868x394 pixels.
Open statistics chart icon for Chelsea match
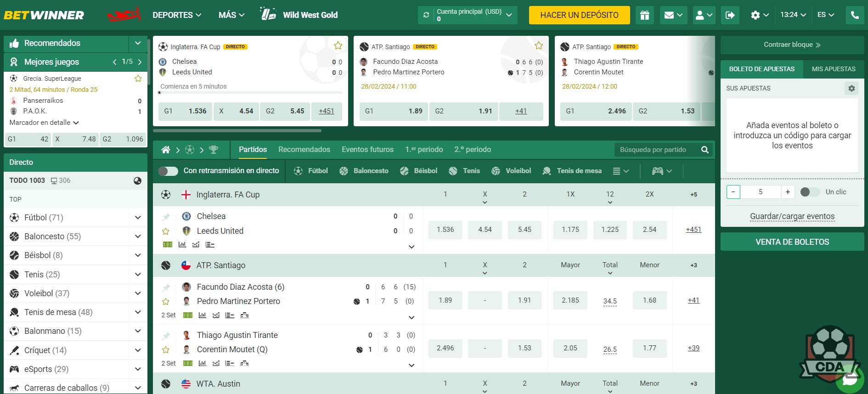pyautogui.click(x=182, y=244)
